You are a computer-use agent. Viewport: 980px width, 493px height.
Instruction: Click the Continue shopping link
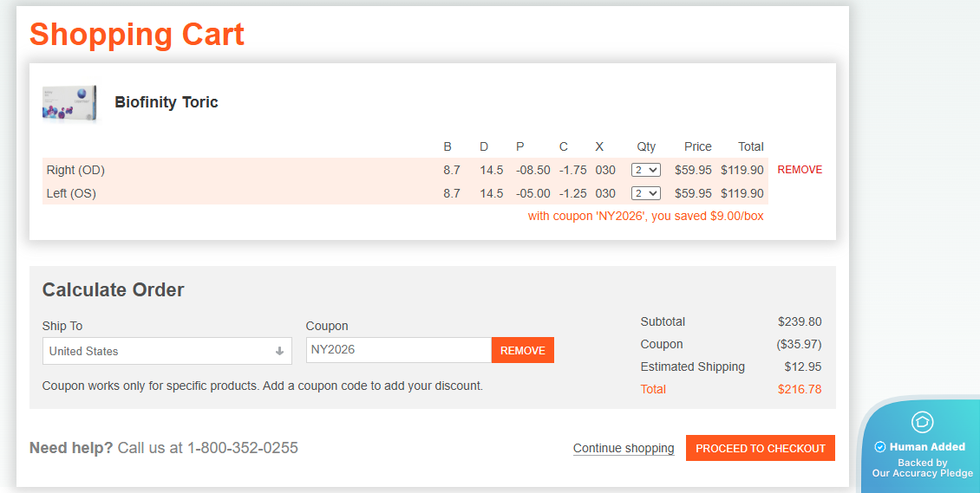623,448
